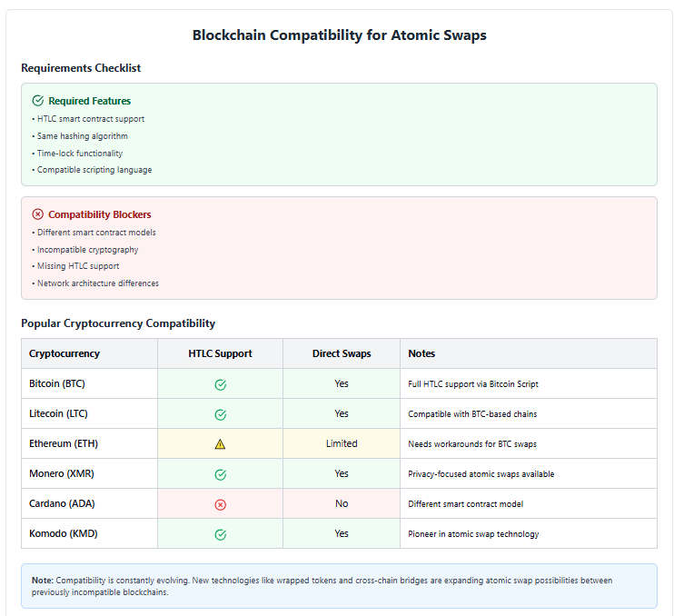
Task: Click Compatibility Blockers heading text
Action: click(x=100, y=214)
